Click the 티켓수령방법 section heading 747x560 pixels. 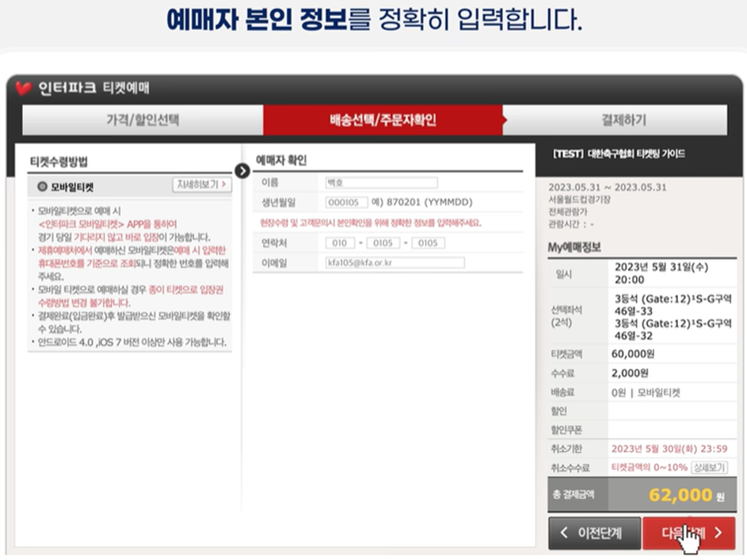pyautogui.click(x=59, y=162)
